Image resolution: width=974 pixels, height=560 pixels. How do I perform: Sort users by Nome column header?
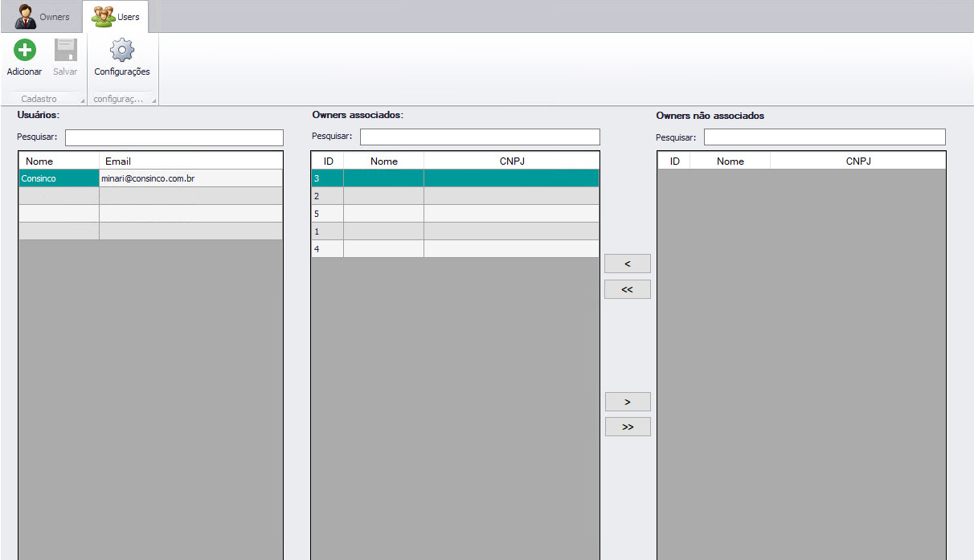click(59, 161)
